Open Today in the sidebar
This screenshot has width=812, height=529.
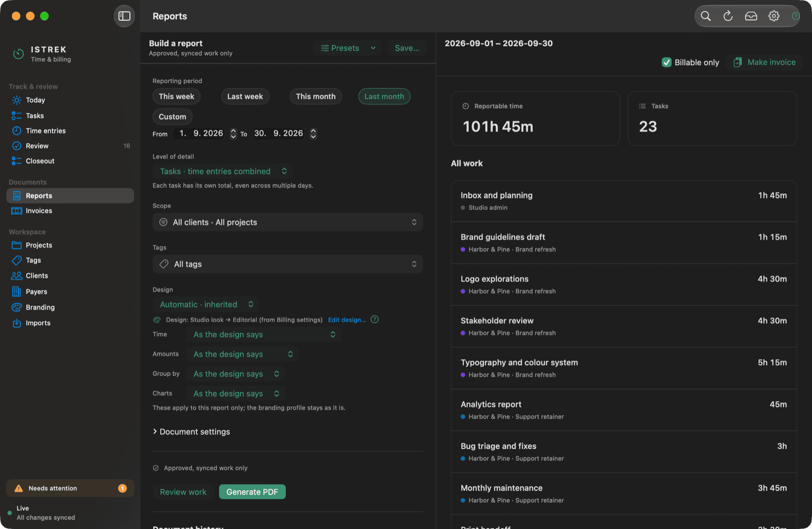click(x=70, y=100)
